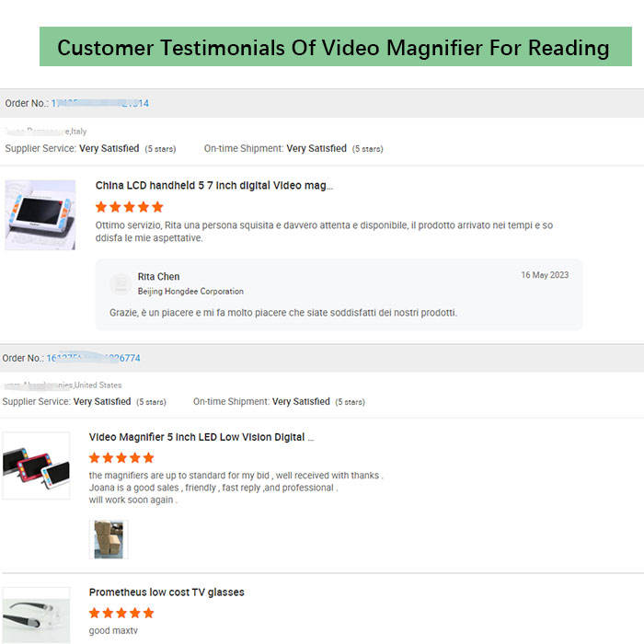The image size is (644, 644).
Task: Click the United States buyer location text
Action: [63, 385]
